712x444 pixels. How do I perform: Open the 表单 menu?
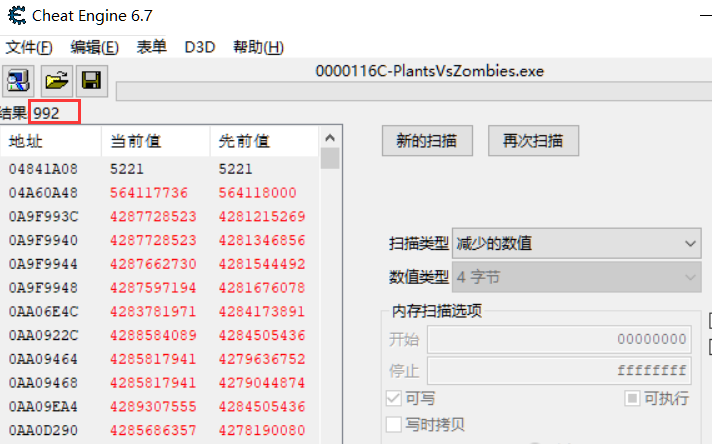pyautogui.click(x=152, y=47)
